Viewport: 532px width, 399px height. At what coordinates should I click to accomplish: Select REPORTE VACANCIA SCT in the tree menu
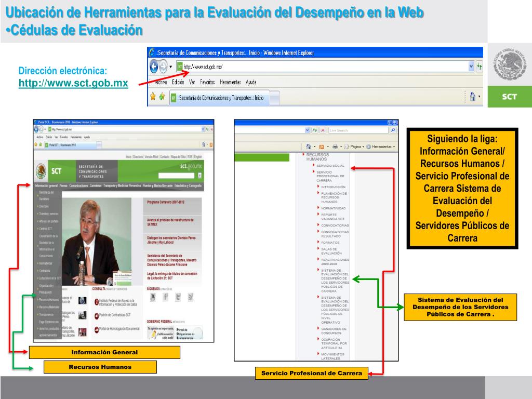click(332, 217)
